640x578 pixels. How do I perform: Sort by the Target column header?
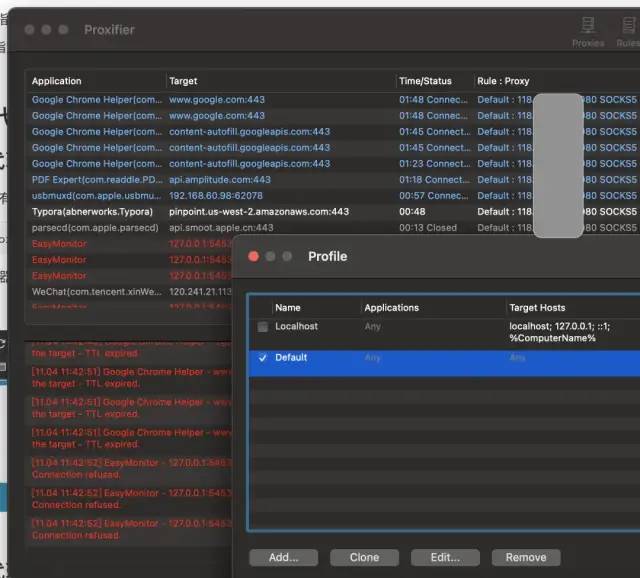click(x=183, y=81)
